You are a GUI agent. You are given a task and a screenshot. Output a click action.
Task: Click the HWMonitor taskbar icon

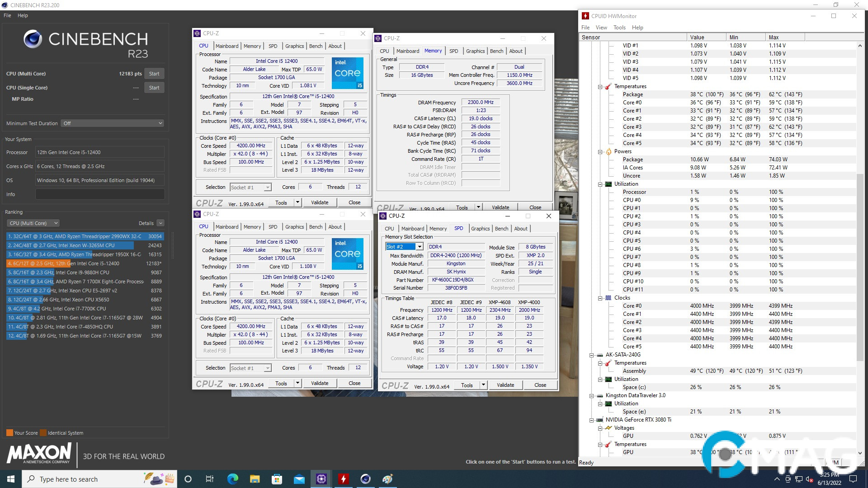tap(344, 479)
